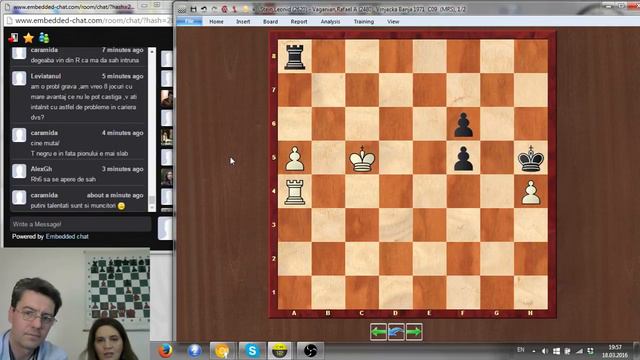Click the EN language indicator in tray
The image size is (640, 360).
pos(520,350)
